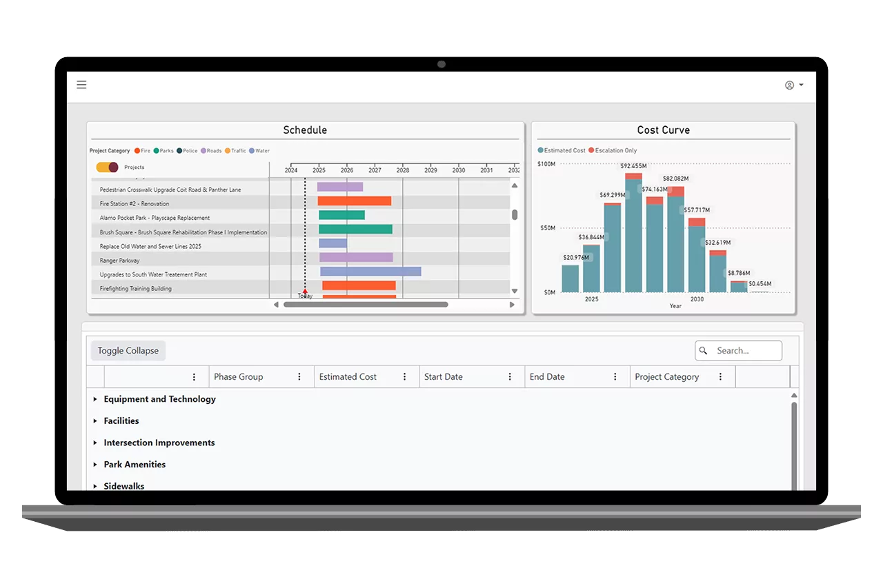Expand the Park Amenities group

pos(96,465)
